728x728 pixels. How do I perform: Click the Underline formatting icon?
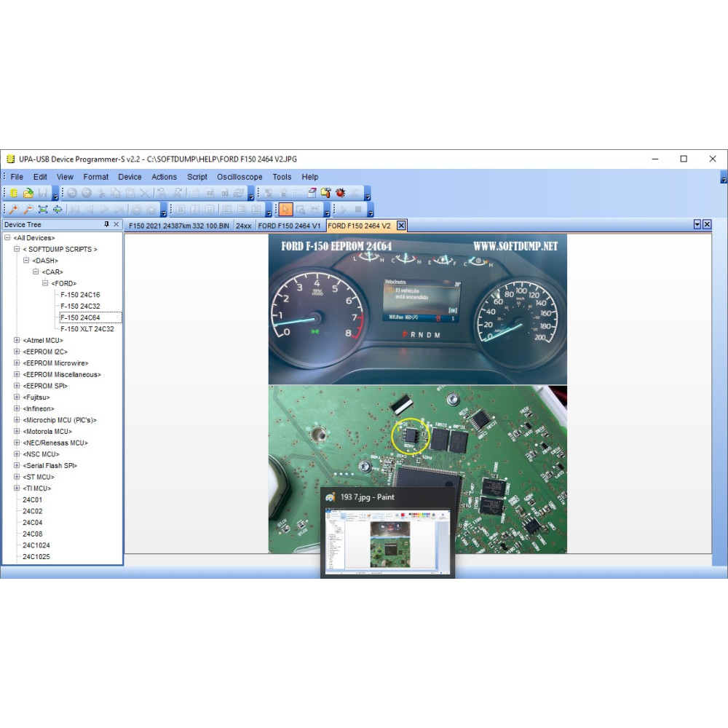210,210
